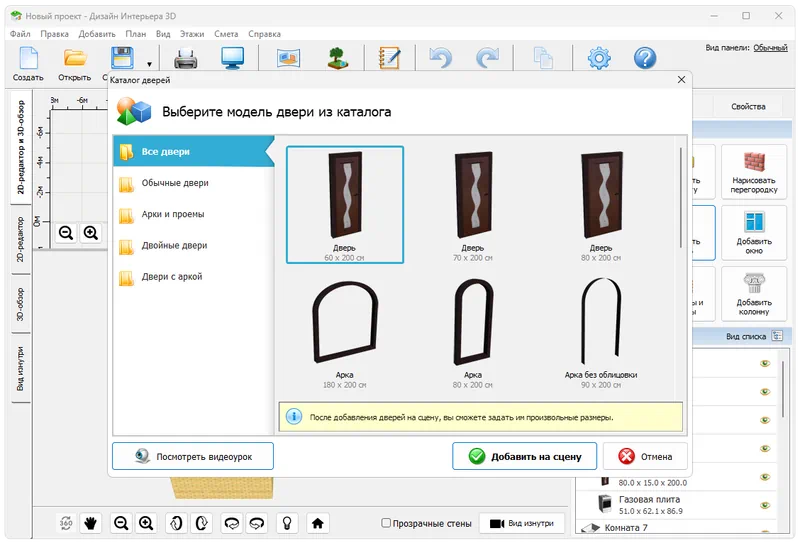Select the hand pan tool
800x543 pixels.
tap(90, 522)
